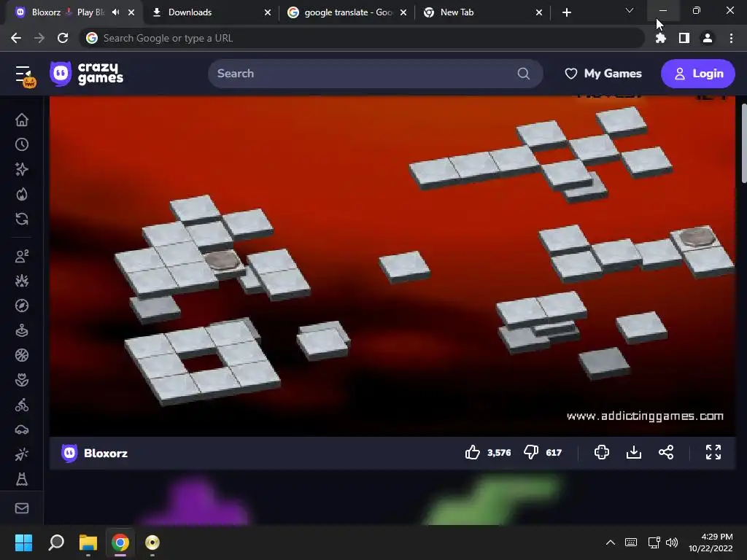Close the Downloads tab

268,12
